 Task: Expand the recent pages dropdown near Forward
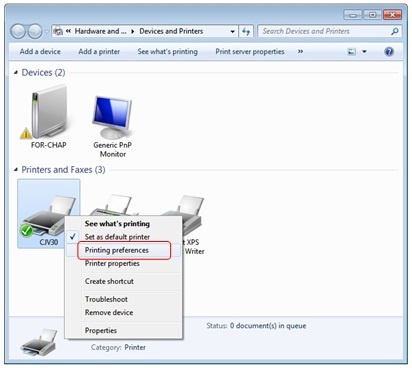[x=46, y=32]
